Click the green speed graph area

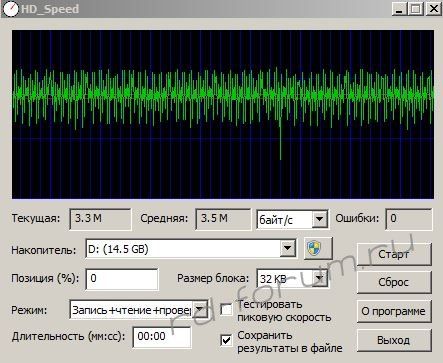coord(223,114)
